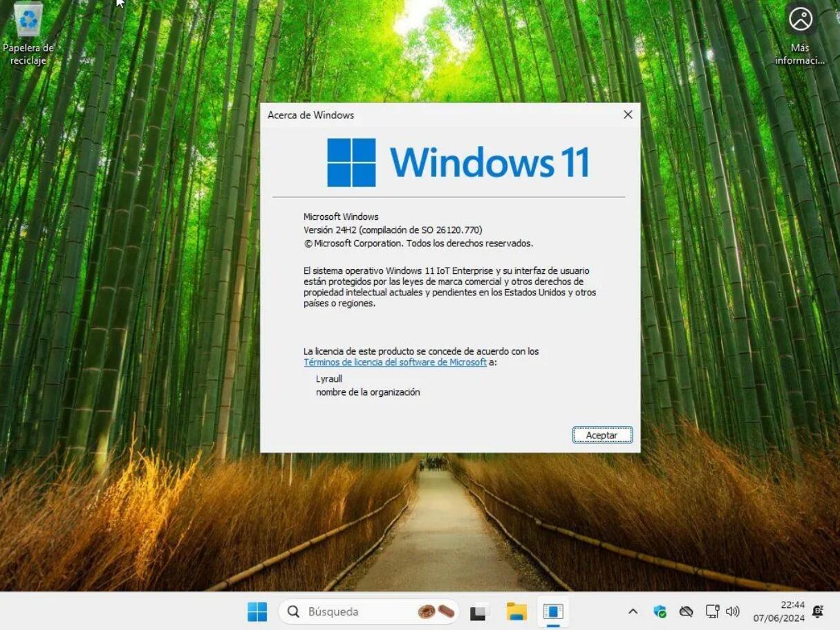Open the Recycle Bin on the desktop

(28, 21)
